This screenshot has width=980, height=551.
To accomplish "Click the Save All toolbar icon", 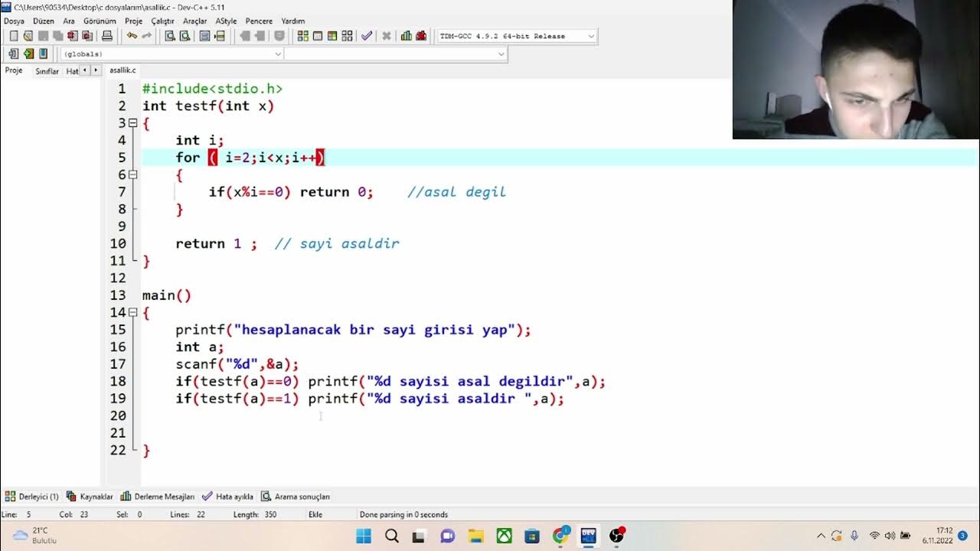I will point(57,36).
